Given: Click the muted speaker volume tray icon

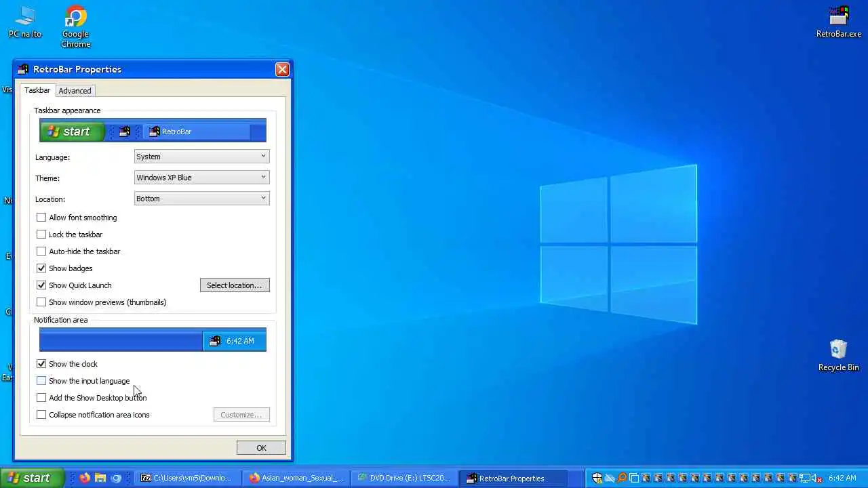Looking at the screenshot, I should (817, 478).
